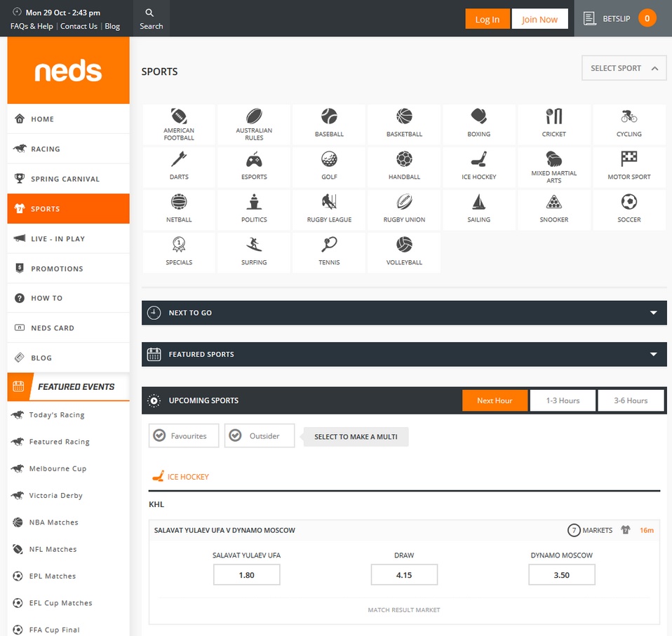Select the 1.80 odds for Salavat Yulaev Ufa

pos(246,574)
